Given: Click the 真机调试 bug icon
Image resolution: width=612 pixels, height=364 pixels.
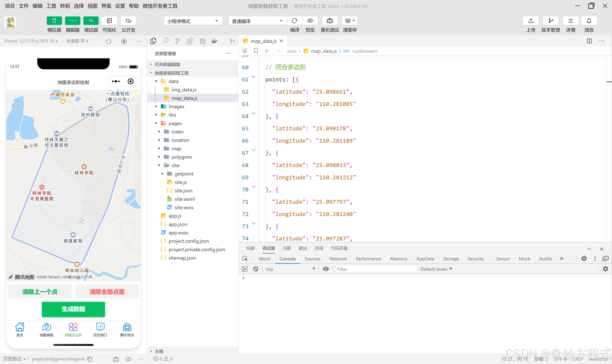Looking at the screenshot, I should click(x=330, y=21).
